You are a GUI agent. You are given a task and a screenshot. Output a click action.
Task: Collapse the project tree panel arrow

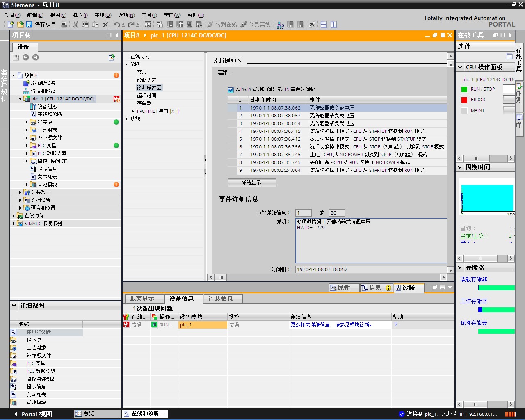117,35
